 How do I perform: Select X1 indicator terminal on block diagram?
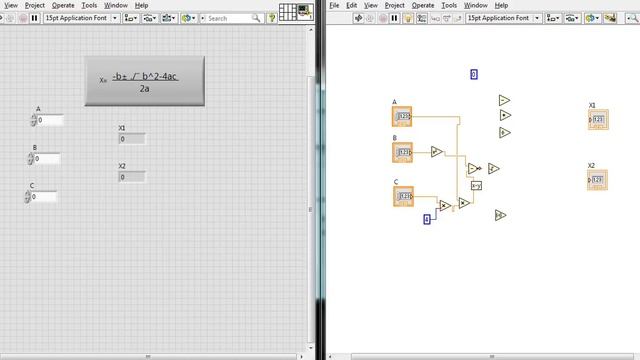[x=598, y=119]
